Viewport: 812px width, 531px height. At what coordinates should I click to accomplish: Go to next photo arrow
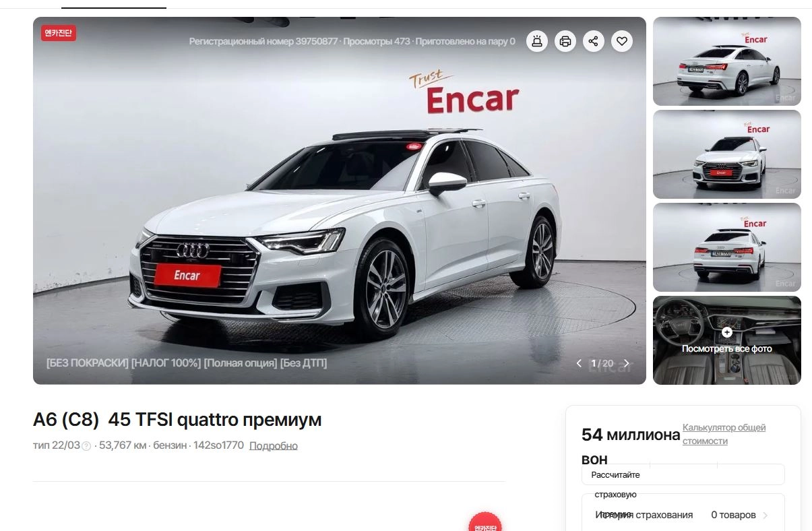(627, 363)
